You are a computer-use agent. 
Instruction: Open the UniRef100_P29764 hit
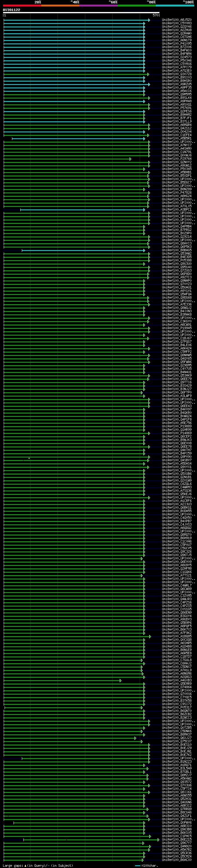[176, 159]
